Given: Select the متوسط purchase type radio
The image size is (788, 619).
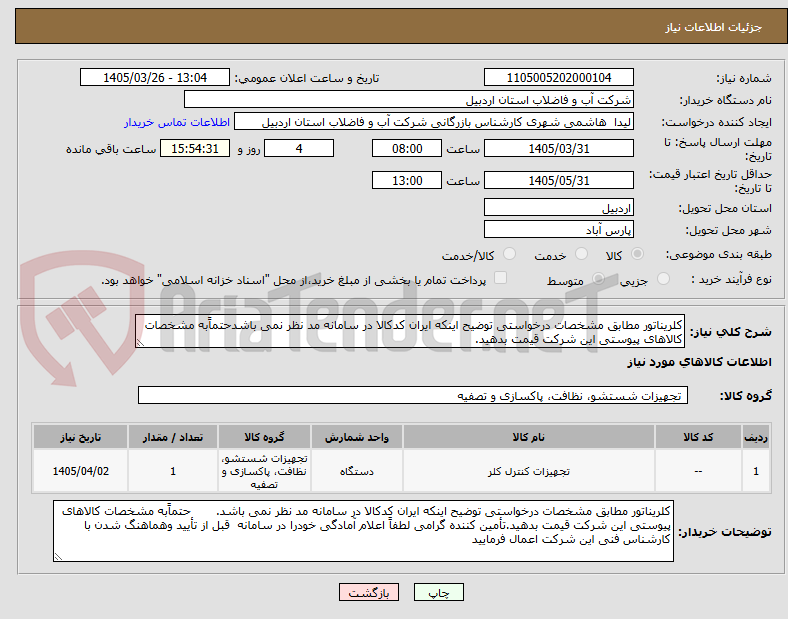Looking at the screenshot, I should point(599,279).
